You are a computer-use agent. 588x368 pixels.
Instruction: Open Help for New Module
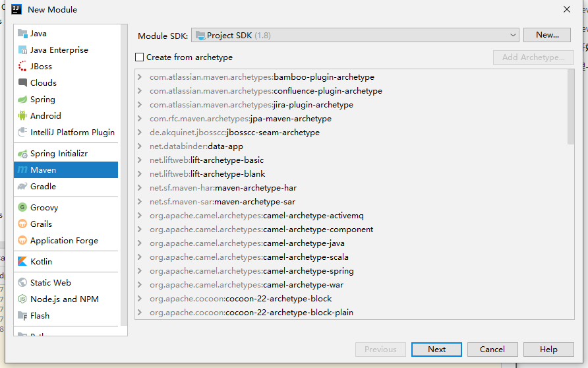point(548,350)
